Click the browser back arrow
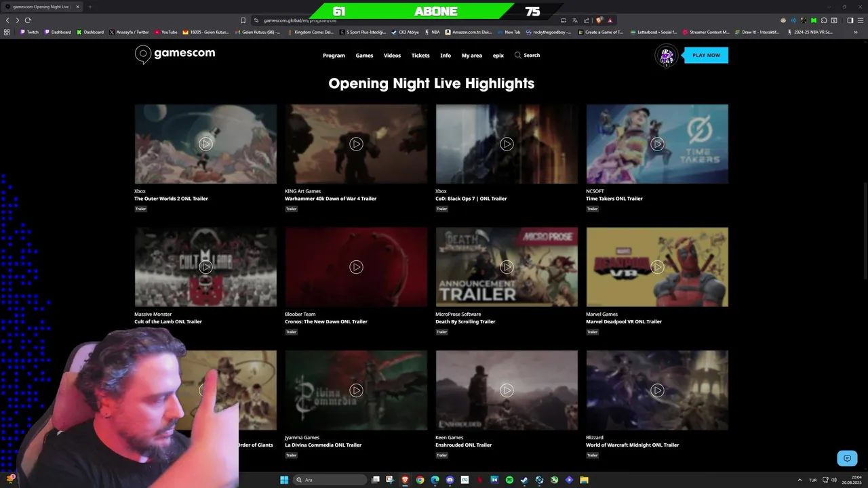 click(x=7, y=20)
